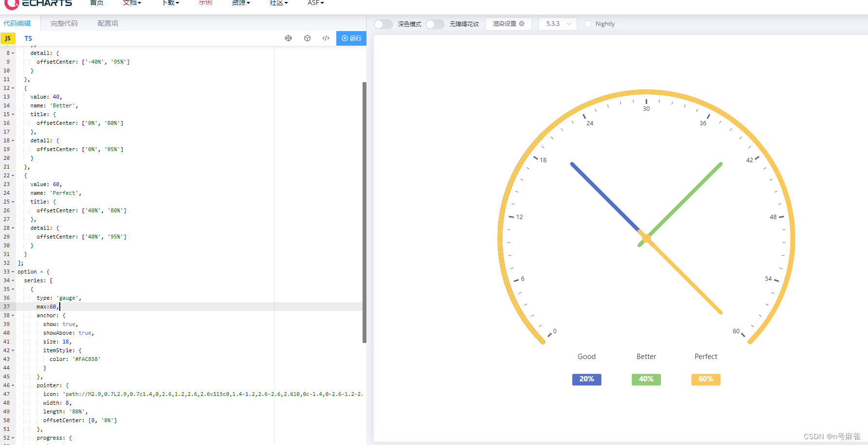Click the green 40% detail badge
This screenshot has width=868, height=445.
coord(646,379)
